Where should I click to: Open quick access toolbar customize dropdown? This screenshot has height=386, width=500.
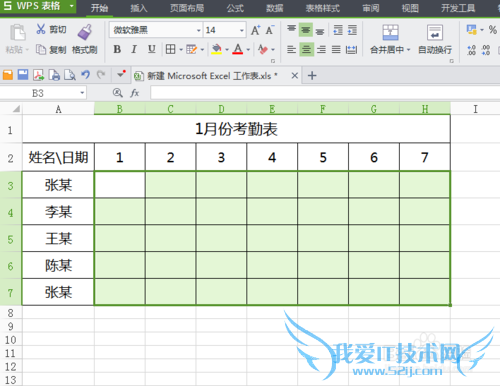point(120,74)
